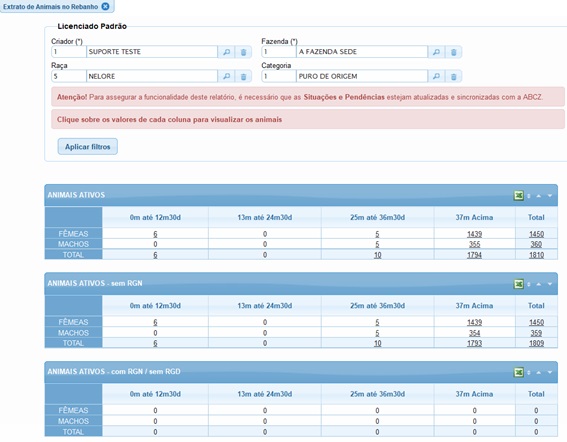Collapse the ANIMAIS ATIVOS panel with up arrow
Screen dimensions: 567x442
[x=539, y=196]
